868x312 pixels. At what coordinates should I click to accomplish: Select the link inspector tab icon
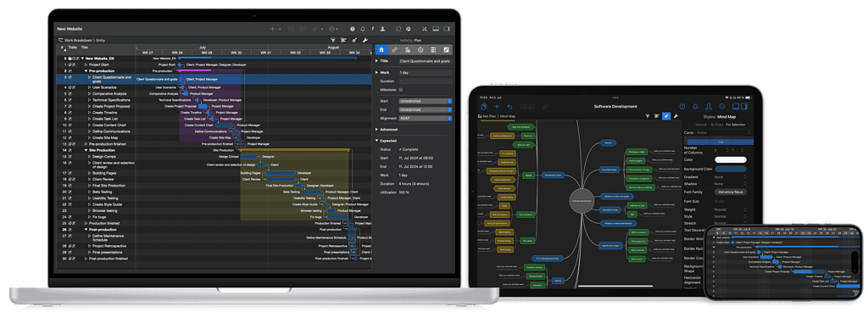[x=394, y=50]
